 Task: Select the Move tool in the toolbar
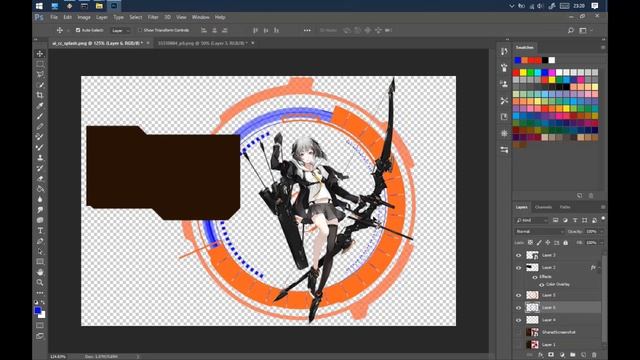pyautogui.click(x=40, y=53)
